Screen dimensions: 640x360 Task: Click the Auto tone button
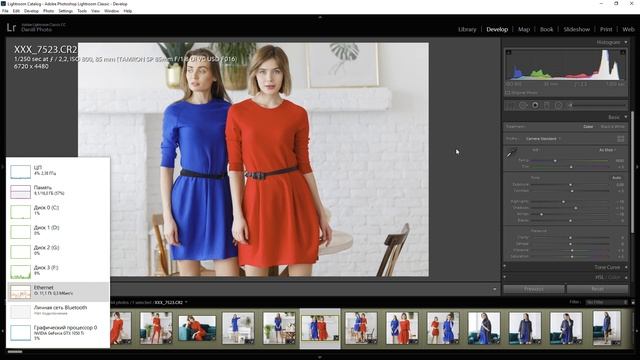tap(616, 178)
